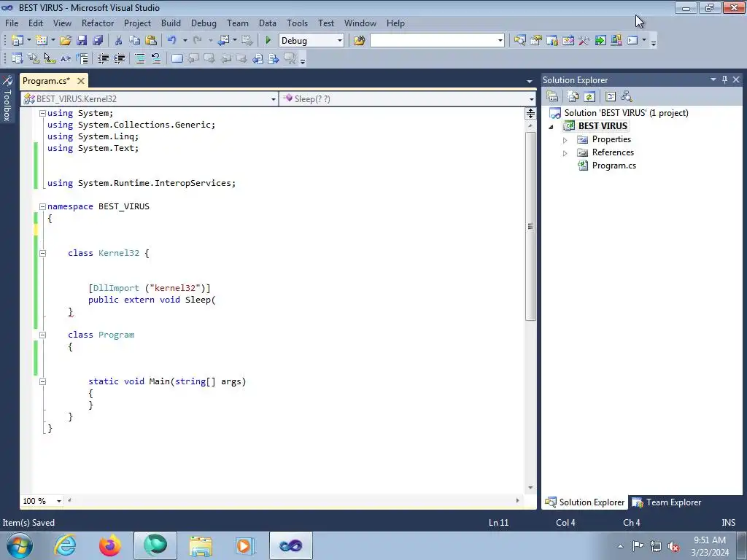Click the Cut scissors icon
This screenshot has width=747, height=560.
click(x=119, y=41)
